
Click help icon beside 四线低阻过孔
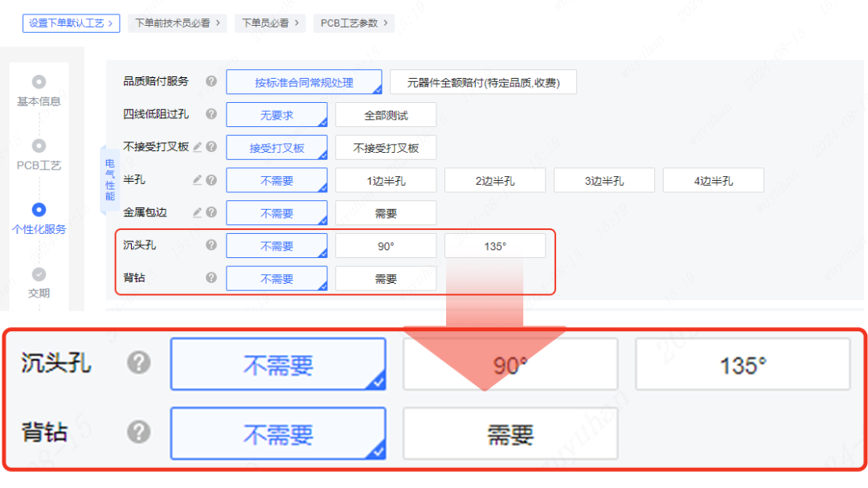211,114
